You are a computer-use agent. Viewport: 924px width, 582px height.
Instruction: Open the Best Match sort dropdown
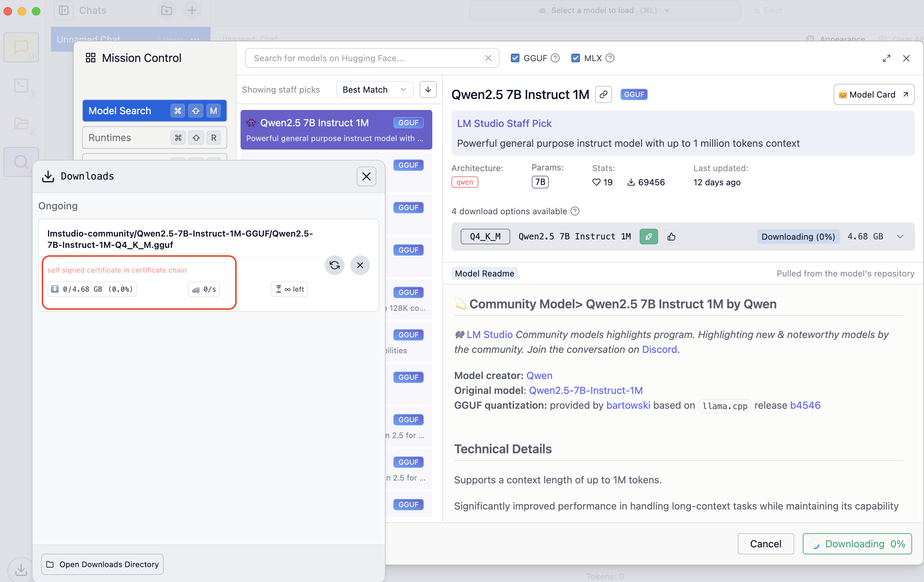tap(374, 89)
